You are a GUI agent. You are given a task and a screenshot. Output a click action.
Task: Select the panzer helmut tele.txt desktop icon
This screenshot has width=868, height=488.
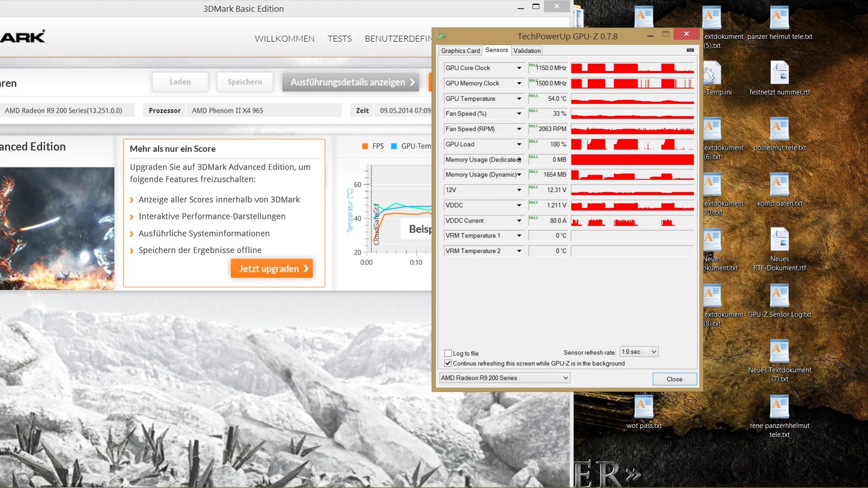pyautogui.click(x=779, y=24)
